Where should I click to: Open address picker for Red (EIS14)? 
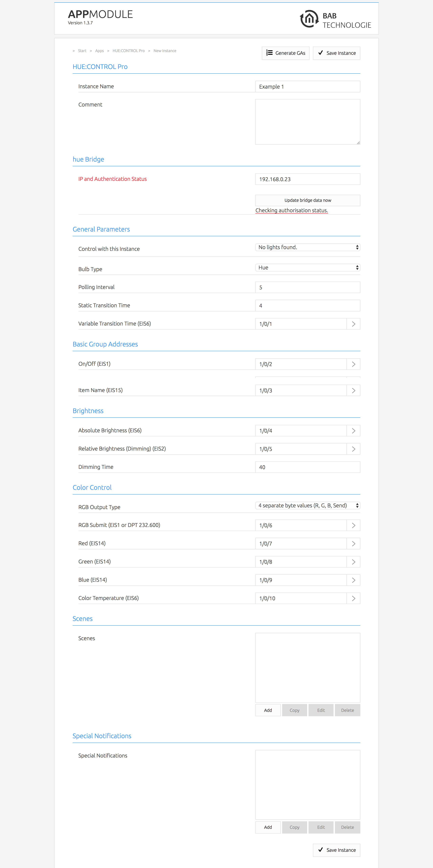point(353,544)
